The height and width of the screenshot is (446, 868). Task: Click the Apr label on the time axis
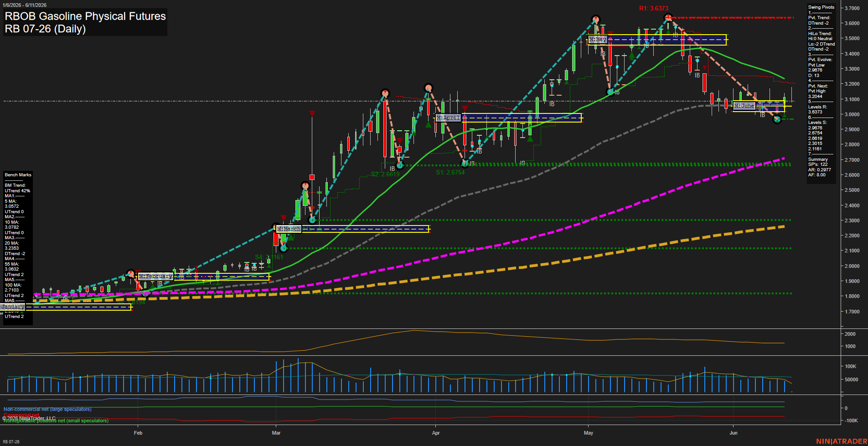pos(436,433)
